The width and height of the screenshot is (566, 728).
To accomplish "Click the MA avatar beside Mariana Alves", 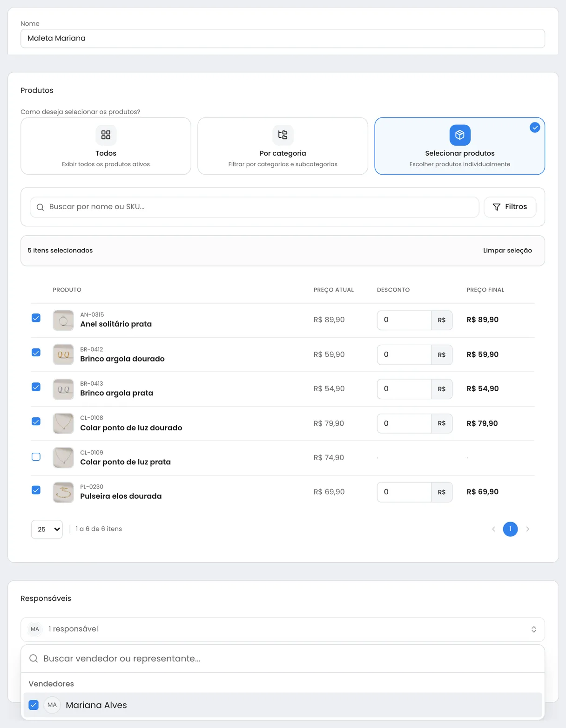I will point(52,705).
